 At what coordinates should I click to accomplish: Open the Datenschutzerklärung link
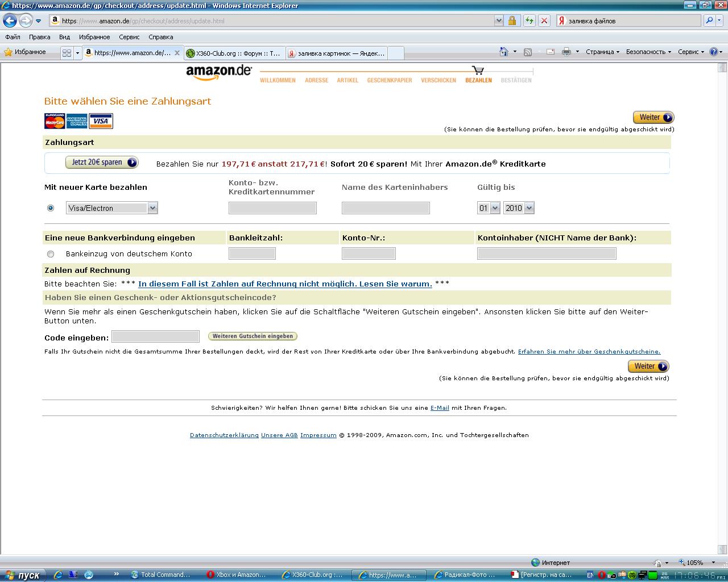coord(224,435)
